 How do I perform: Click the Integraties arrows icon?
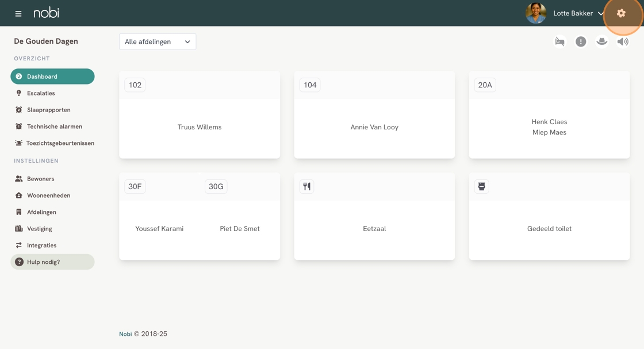[x=19, y=246]
